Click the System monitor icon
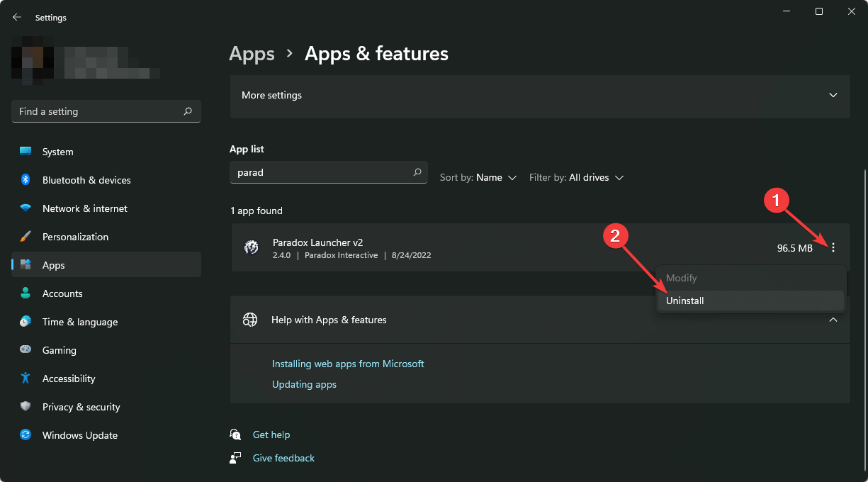 (x=26, y=152)
